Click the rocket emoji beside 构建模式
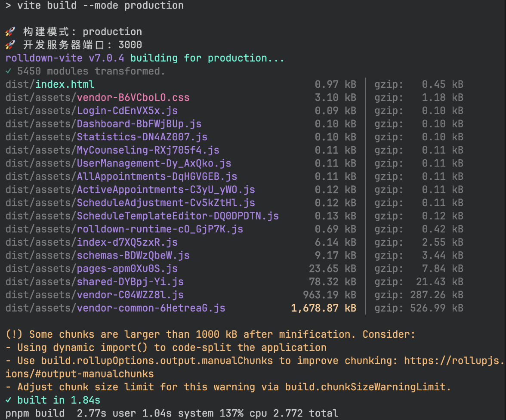This screenshot has height=420, width=506. click(x=10, y=32)
